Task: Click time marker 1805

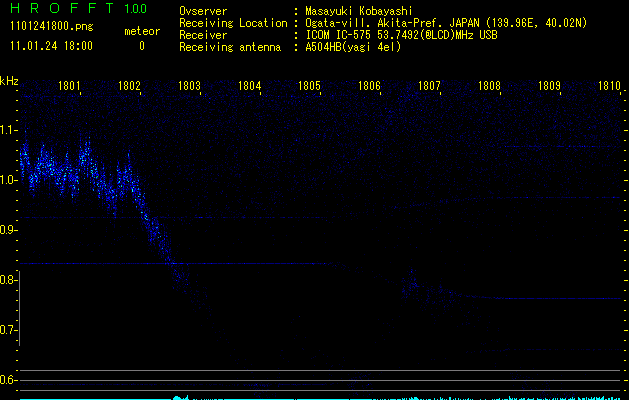Action: click(x=309, y=86)
